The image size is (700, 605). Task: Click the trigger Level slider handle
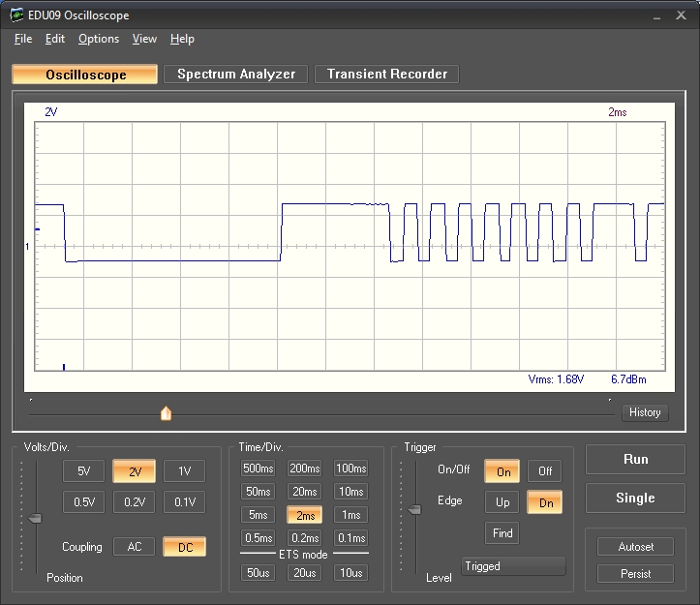[x=414, y=509]
